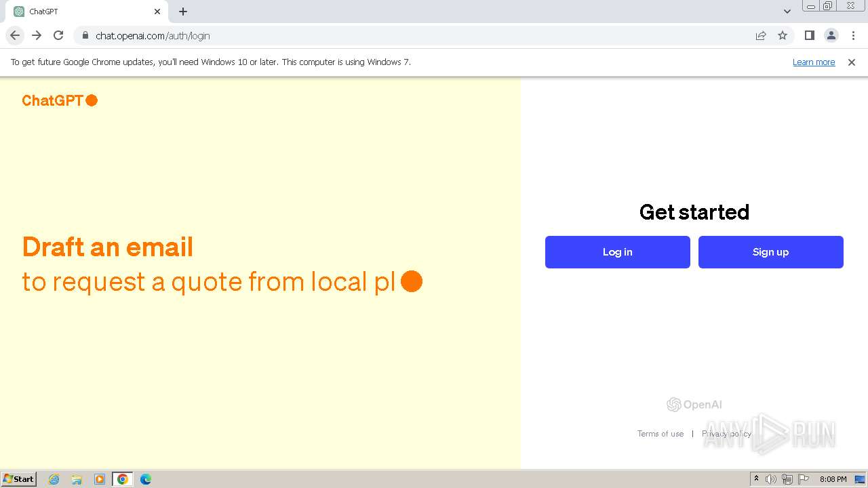Screen dimensions: 868x488
Task: Open Chrome three-dot menu
Action: click(853, 35)
